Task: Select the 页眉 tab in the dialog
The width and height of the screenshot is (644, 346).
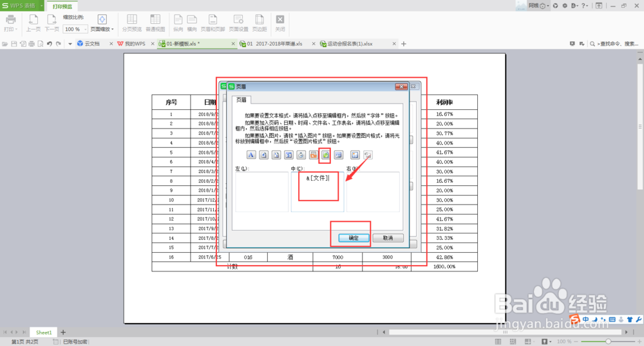Action: click(241, 100)
